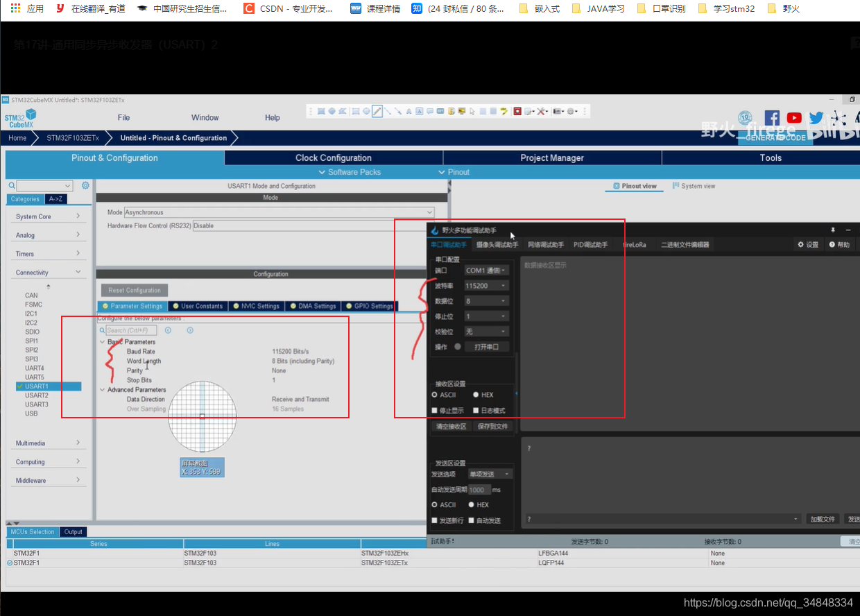The width and height of the screenshot is (860, 616).
Task: Click the speech bubble tool in screenshot toolbar
Action: pos(430,111)
